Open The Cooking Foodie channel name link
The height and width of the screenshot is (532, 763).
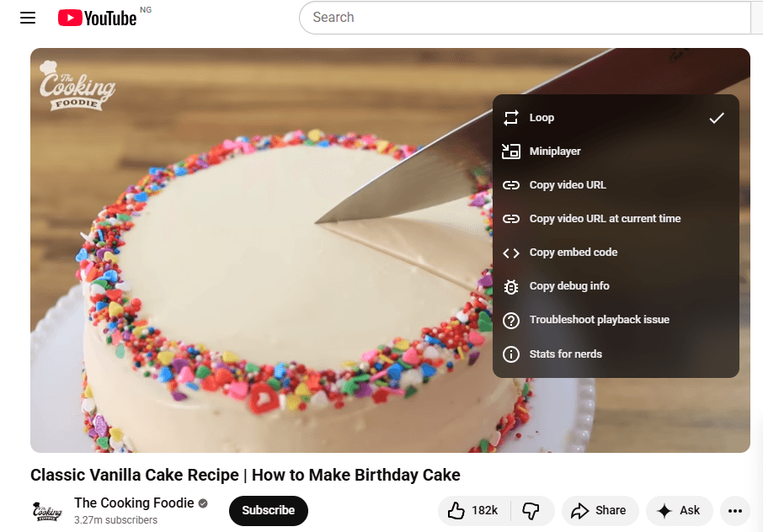pos(134,503)
